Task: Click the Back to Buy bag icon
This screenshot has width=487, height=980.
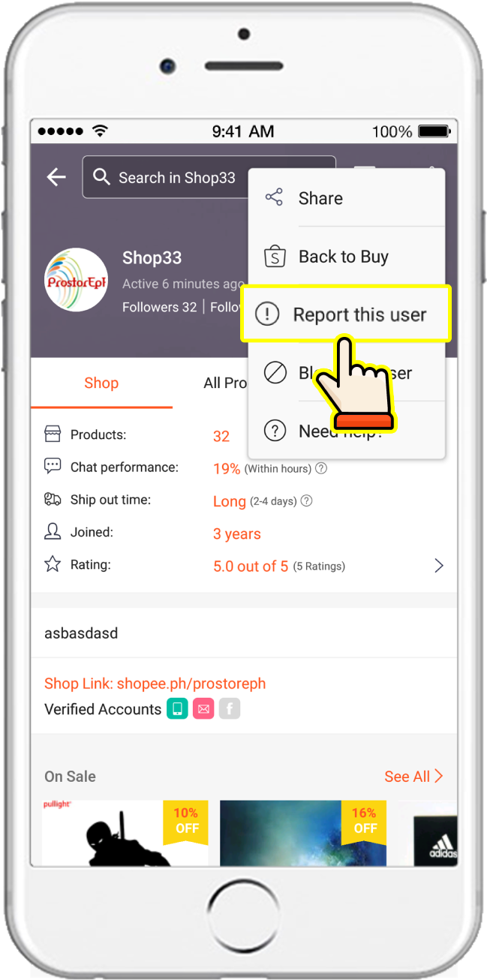Action: pyautogui.click(x=275, y=257)
